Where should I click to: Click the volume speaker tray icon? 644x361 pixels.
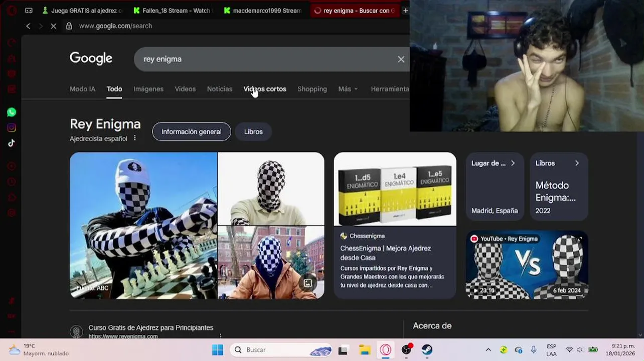point(580,349)
